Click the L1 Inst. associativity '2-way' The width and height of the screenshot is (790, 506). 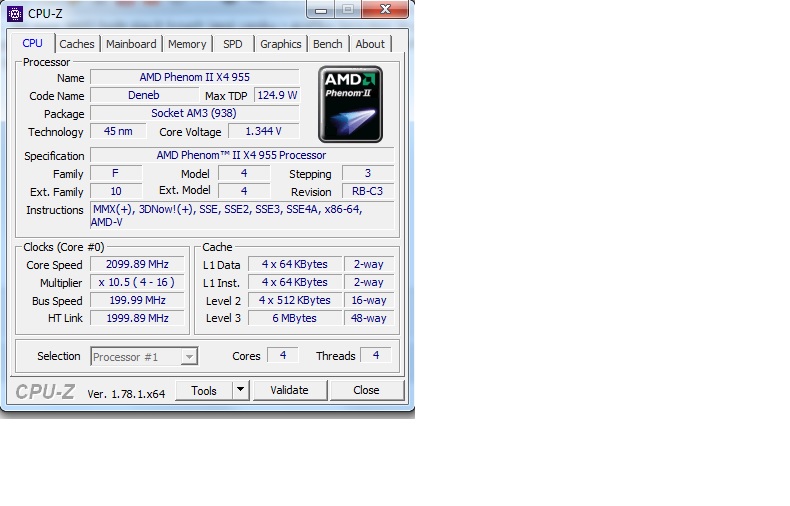(x=369, y=282)
